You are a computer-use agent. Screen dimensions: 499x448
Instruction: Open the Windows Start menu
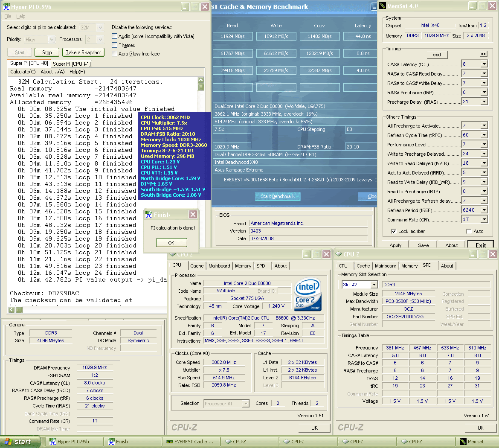tap(21, 442)
